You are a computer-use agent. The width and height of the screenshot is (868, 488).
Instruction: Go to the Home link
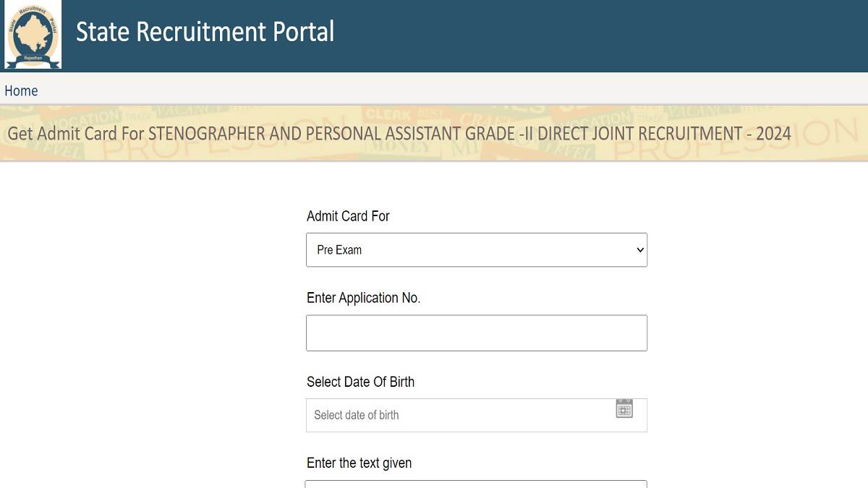click(21, 90)
